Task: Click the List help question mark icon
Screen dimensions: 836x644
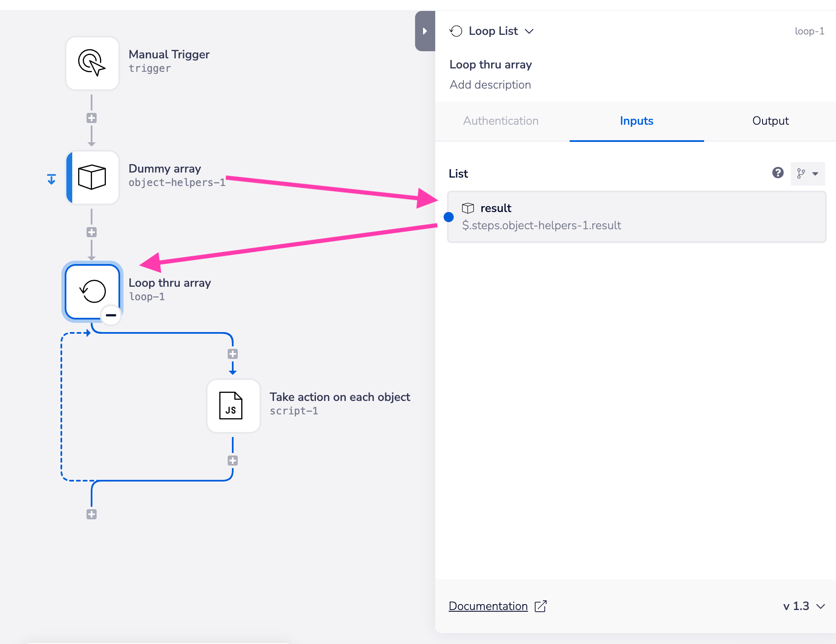Action: point(778,173)
